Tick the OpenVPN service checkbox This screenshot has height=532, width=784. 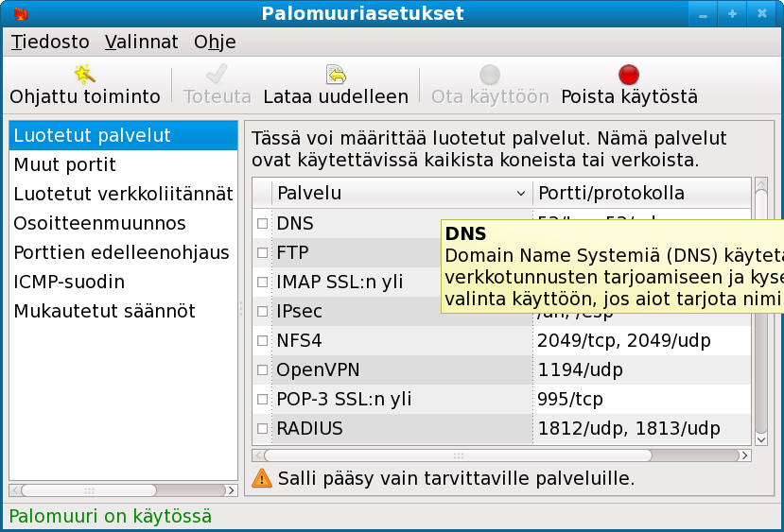(263, 369)
